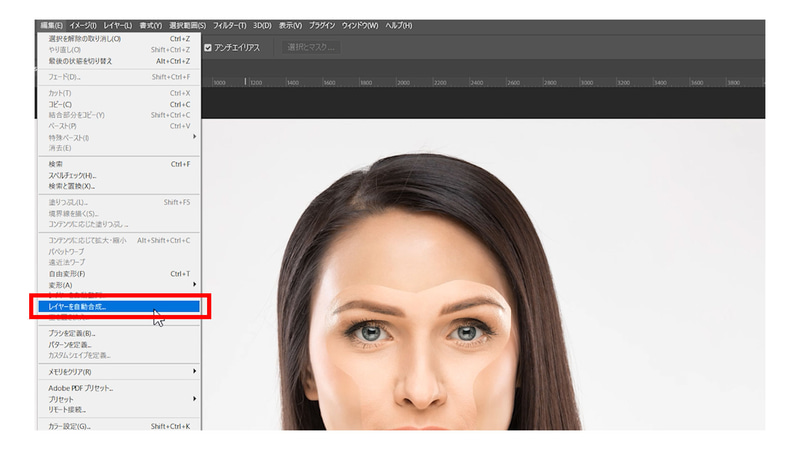Choose Adobe PDF プリセット item
800x450 pixels.
tap(119, 388)
